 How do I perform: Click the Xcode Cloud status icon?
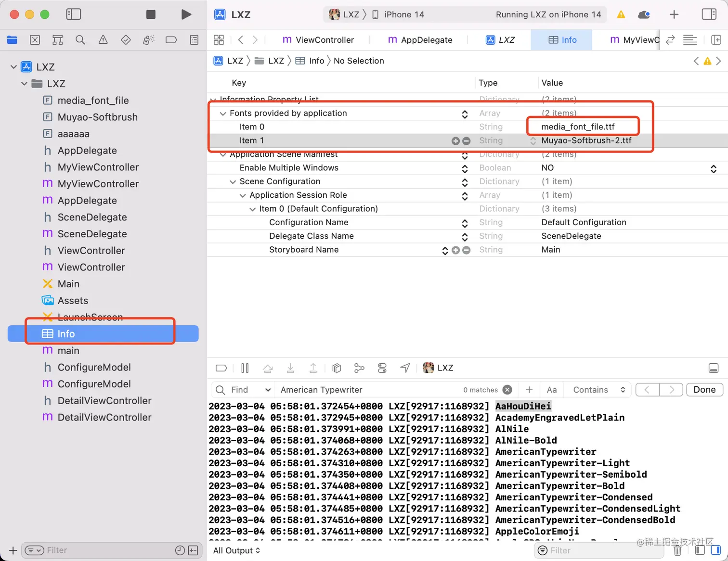[644, 14]
